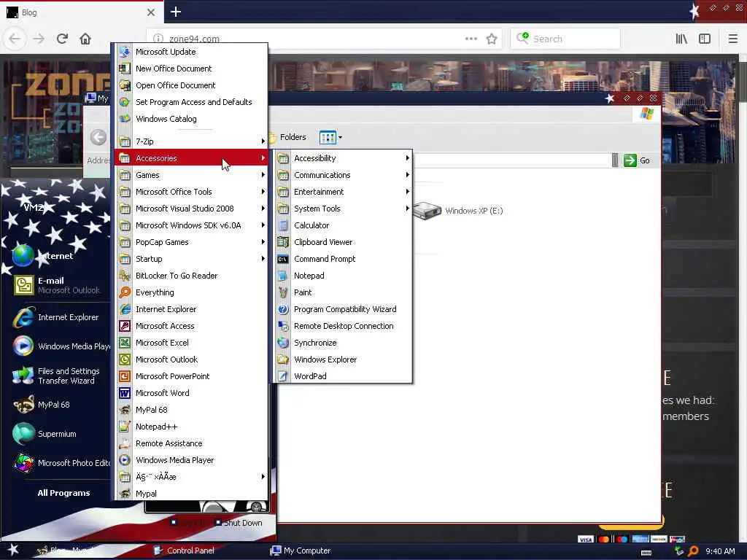Switch to My Computer taskbar button

point(301,551)
